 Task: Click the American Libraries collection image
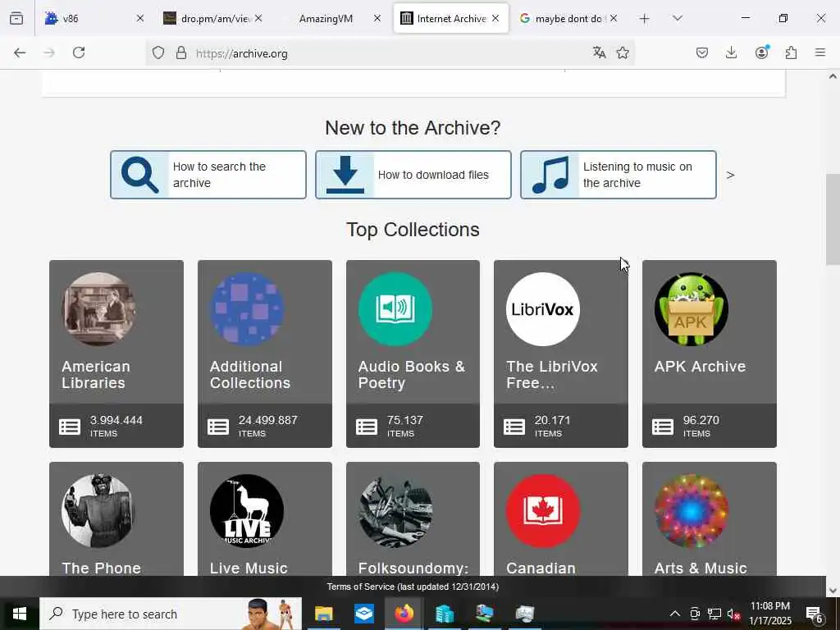(x=98, y=309)
